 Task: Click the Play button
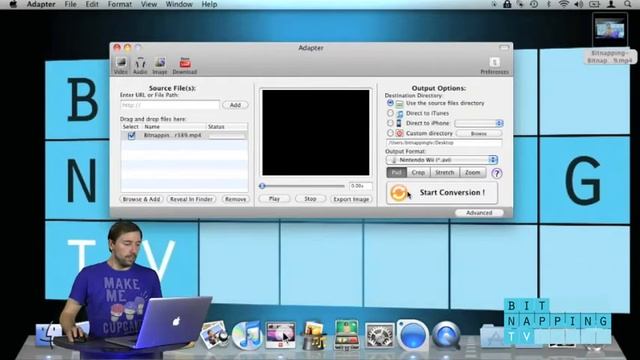point(274,199)
